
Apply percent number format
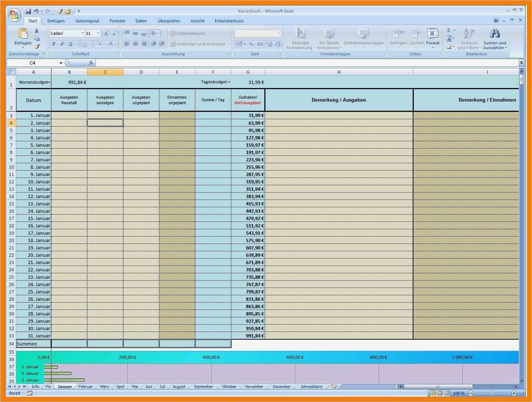pos(251,44)
